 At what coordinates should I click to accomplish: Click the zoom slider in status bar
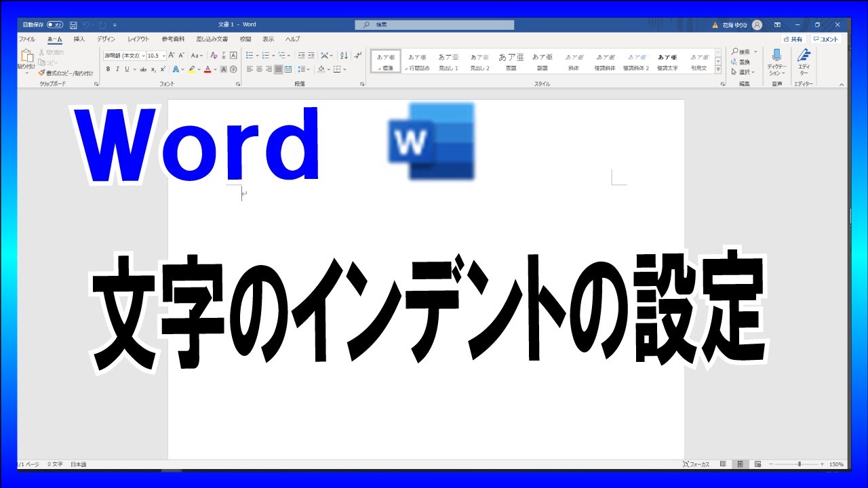[799, 464]
